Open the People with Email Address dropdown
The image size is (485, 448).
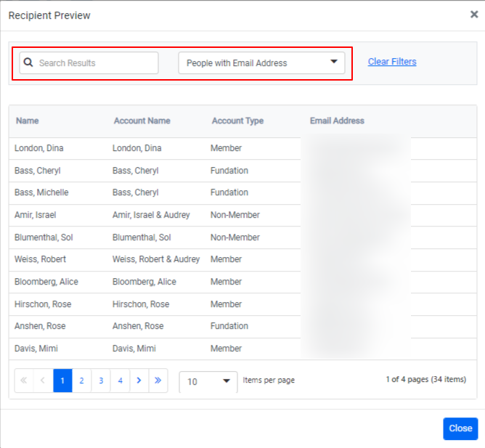pos(261,62)
